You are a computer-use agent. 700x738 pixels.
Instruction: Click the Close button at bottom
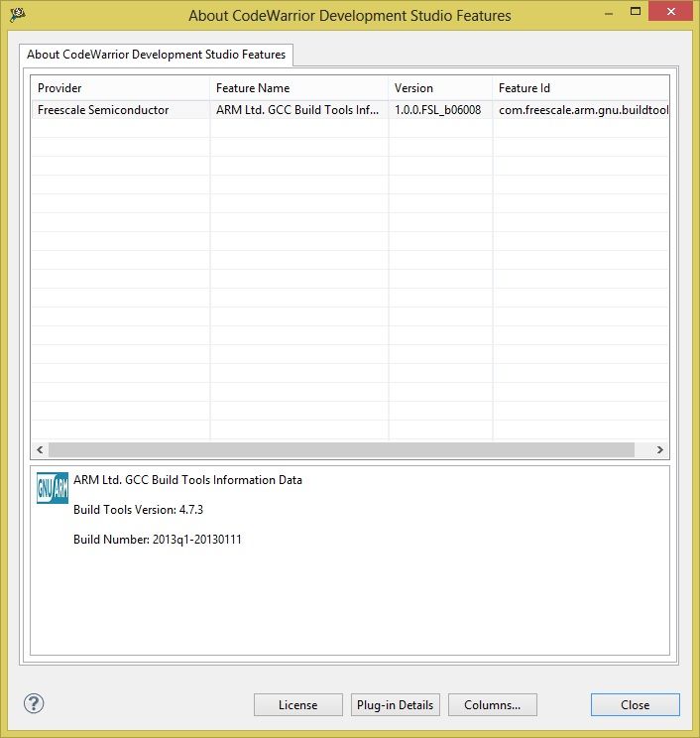click(x=636, y=704)
